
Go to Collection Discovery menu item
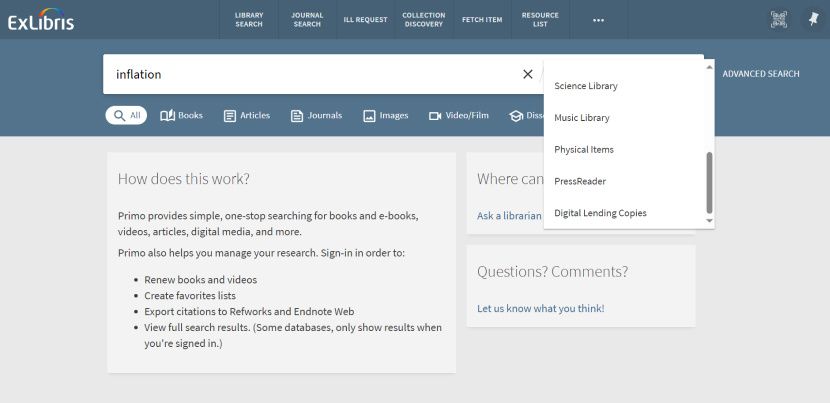point(423,19)
